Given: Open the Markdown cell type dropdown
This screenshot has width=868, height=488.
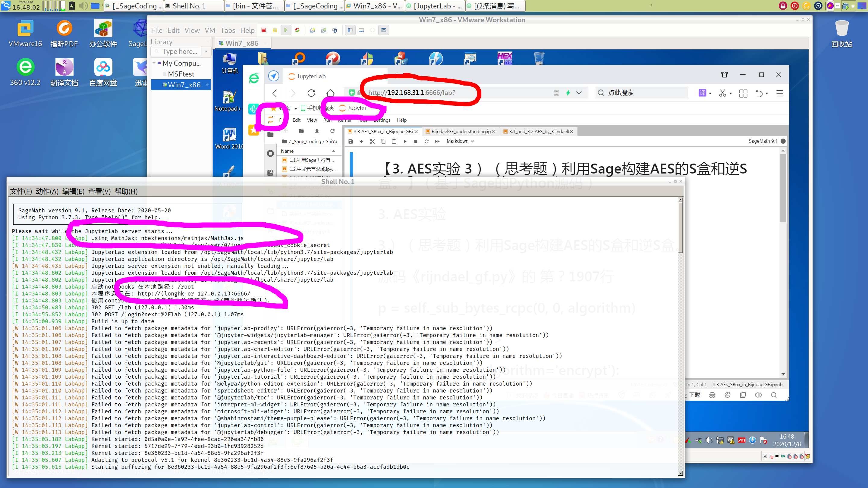Looking at the screenshot, I should pyautogui.click(x=460, y=141).
